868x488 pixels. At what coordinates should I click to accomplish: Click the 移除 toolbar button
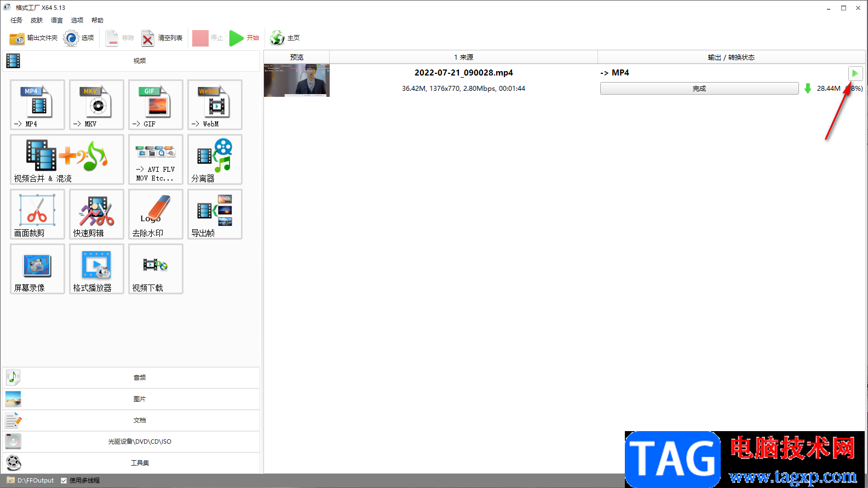pyautogui.click(x=120, y=38)
